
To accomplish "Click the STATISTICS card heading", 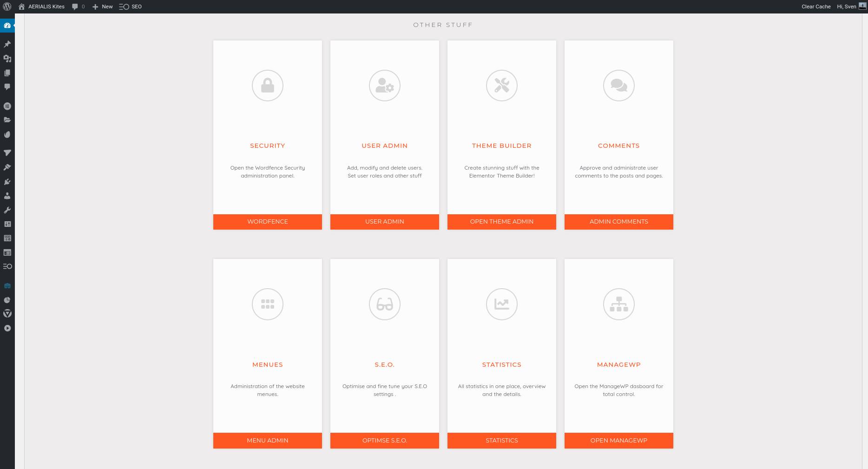I will pos(502,364).
